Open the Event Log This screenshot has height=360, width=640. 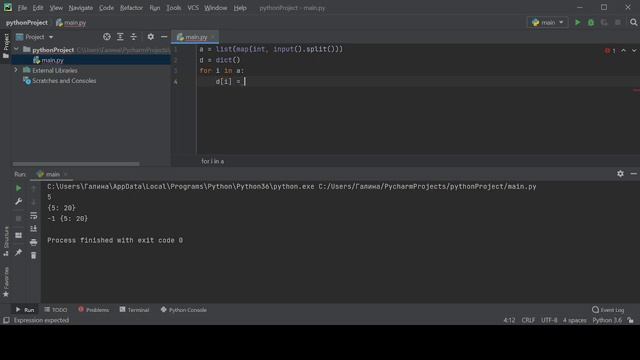608,310
